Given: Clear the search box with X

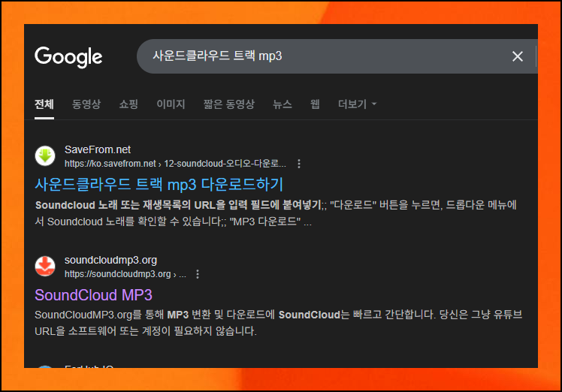Looking at the screenshot, I should (x=517, y=56).
